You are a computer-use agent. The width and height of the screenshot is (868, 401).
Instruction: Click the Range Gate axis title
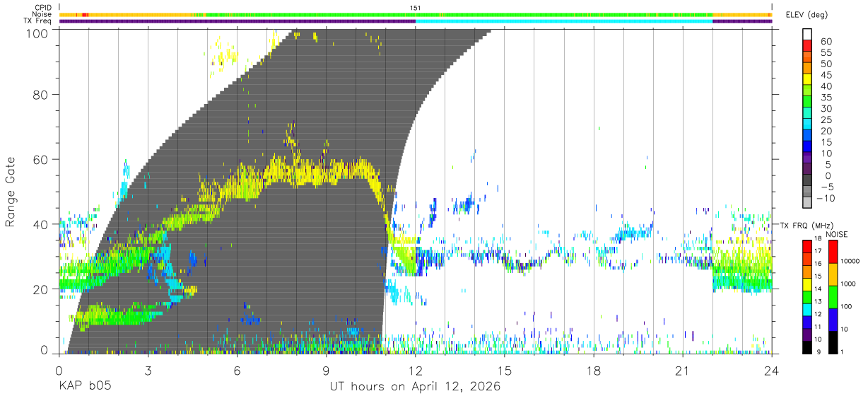point(11,192)
